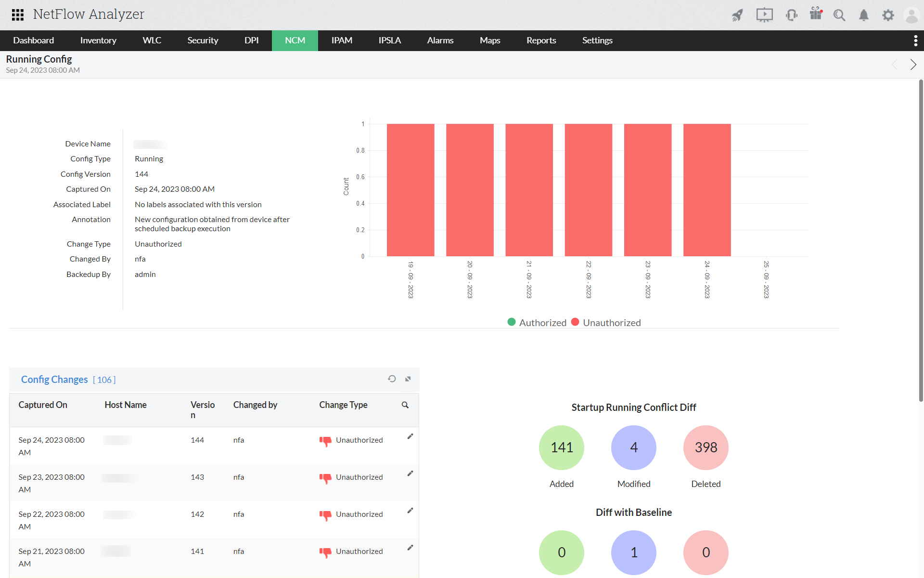Switch to the Inventory tab
Viewport: 924px width, 578px height.
pos(98,40)
